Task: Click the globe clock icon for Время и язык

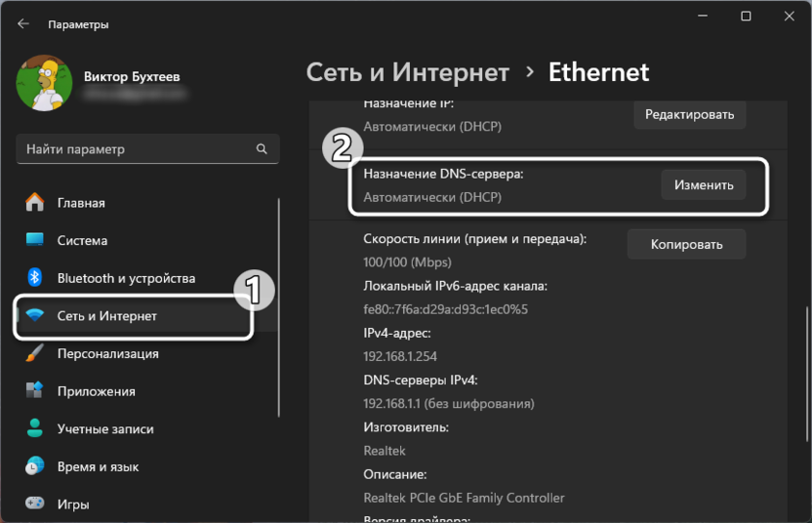Action: [35, 466]
